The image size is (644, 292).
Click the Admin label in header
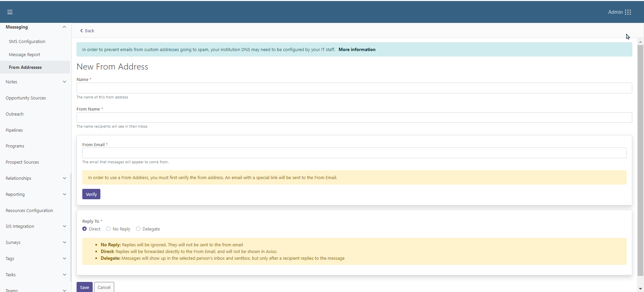point(615,12)
